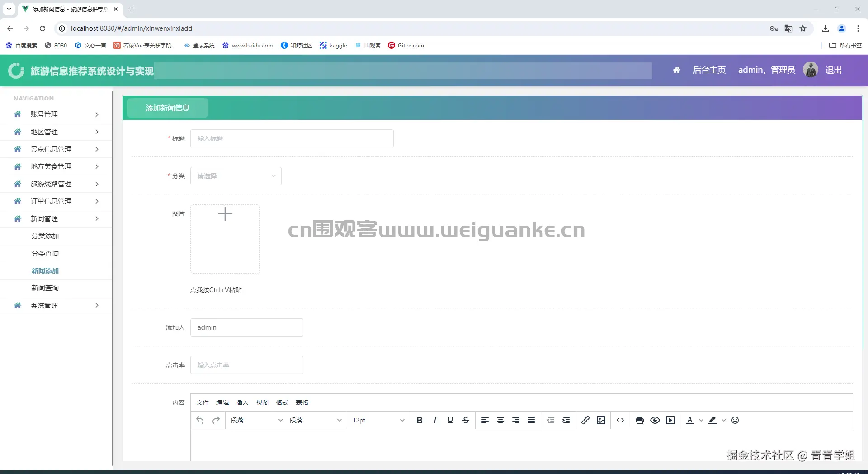This screenshot has height=474, width=868.
Task: Toggle underline formatting in the editor
Action: click(450, 420)
